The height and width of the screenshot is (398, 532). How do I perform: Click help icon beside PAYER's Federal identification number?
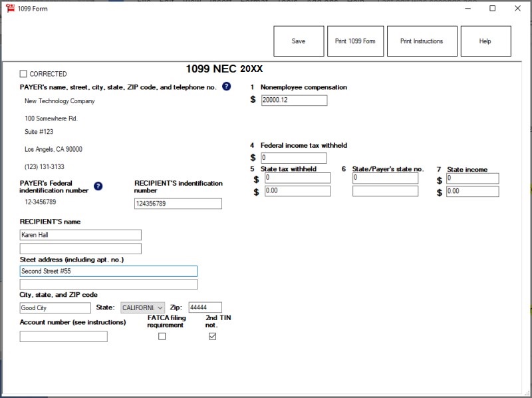click(x=98, y=186)
